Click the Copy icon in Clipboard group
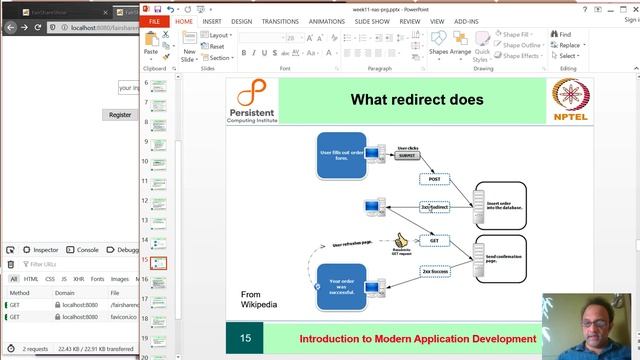This screenshot has height=360, width=640. pos(166,46)
